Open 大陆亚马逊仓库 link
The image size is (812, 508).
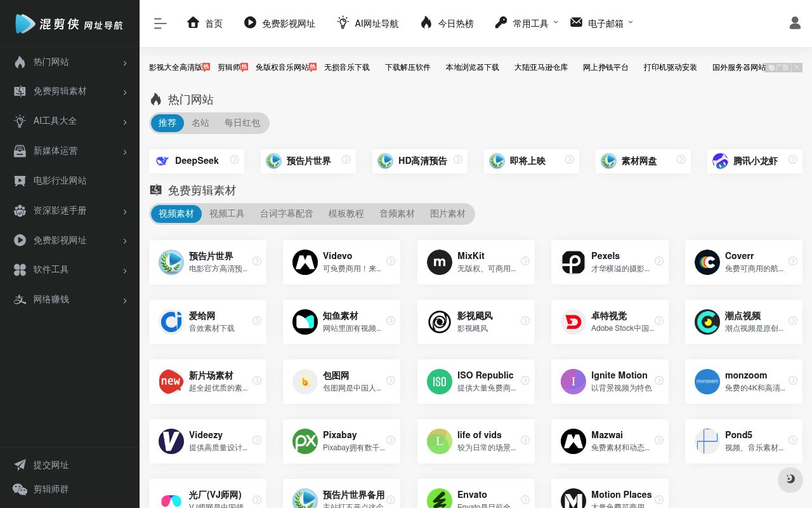point(541,67)
